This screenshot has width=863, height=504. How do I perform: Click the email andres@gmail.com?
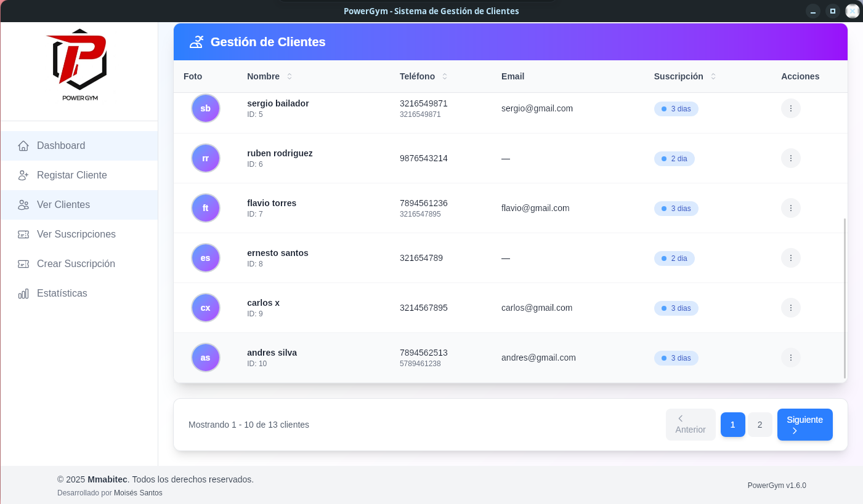tap(538, 358)
